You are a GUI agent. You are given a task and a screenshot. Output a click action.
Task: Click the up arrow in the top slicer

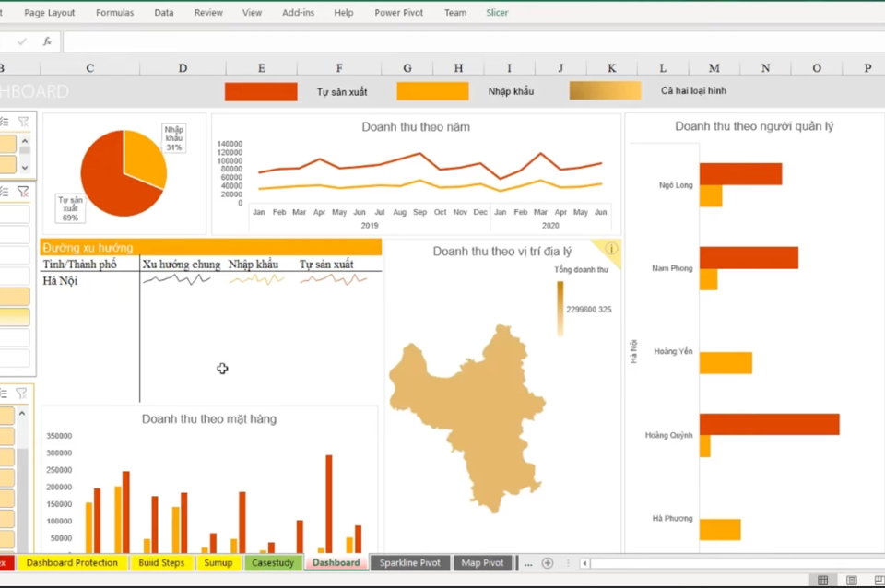point(25,140)
